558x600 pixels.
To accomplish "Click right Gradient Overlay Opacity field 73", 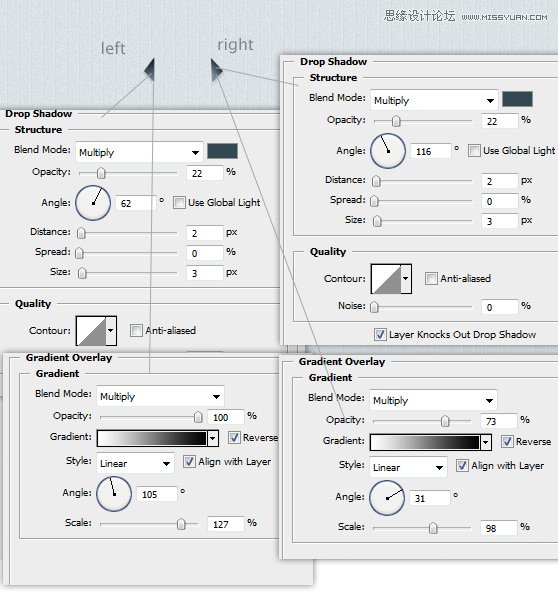I will click(499, 421).
